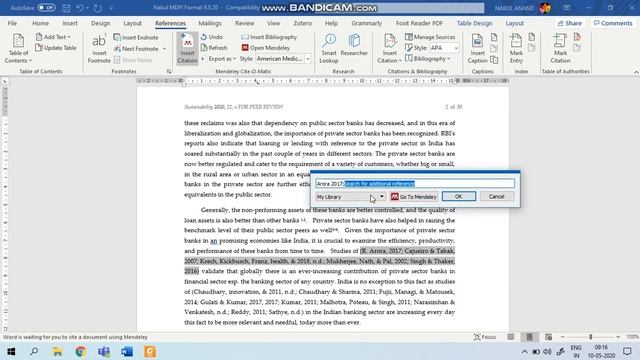Collapse the ribbon chevron
This screenshot has width=640, height=360.
636,72
